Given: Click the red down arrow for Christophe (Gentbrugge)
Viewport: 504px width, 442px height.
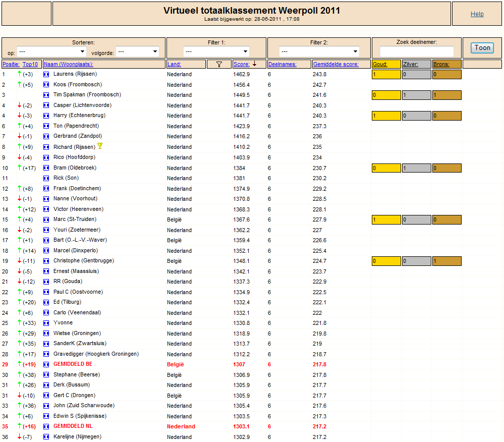Looking at the screenshot, I should click(19, 261).
